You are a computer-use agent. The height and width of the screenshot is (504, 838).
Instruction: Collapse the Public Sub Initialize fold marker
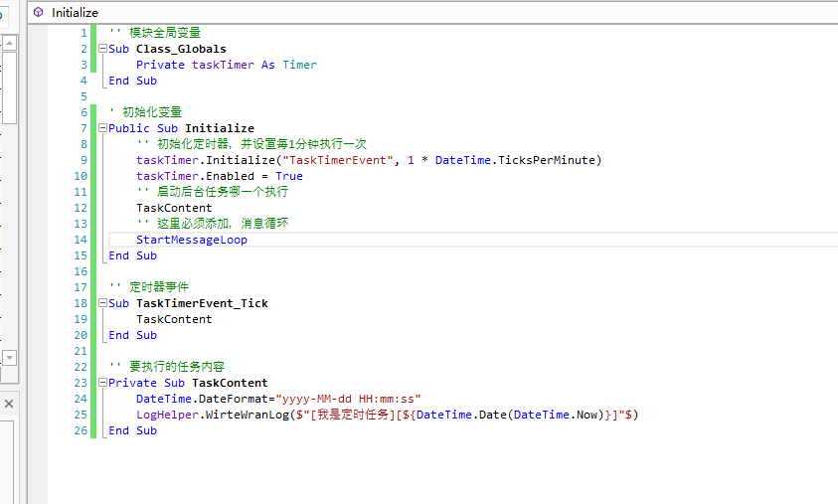coord(102,128)
